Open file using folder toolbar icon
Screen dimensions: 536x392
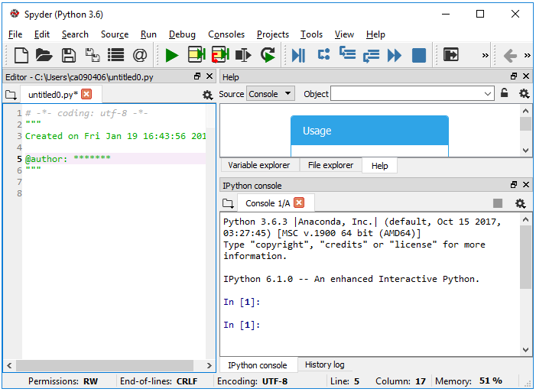pyautogui.click(x=44, y=55)
